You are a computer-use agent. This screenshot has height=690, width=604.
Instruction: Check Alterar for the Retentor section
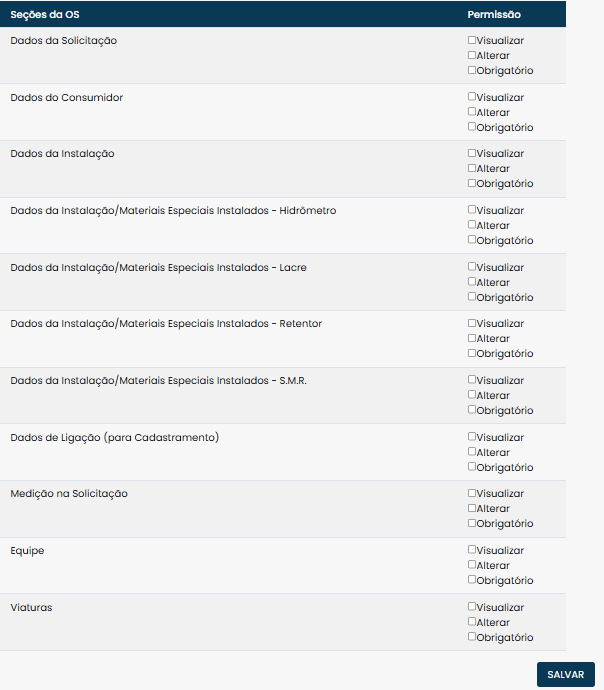click(x=472, y=339)
